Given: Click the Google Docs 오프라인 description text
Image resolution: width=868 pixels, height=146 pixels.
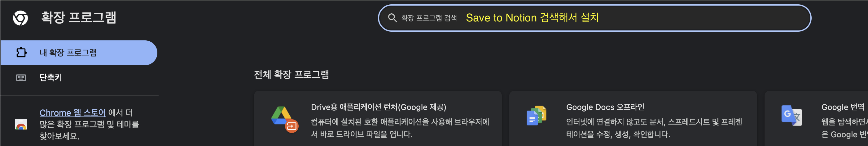Looking at the screenshot, I should coord(654,128).
